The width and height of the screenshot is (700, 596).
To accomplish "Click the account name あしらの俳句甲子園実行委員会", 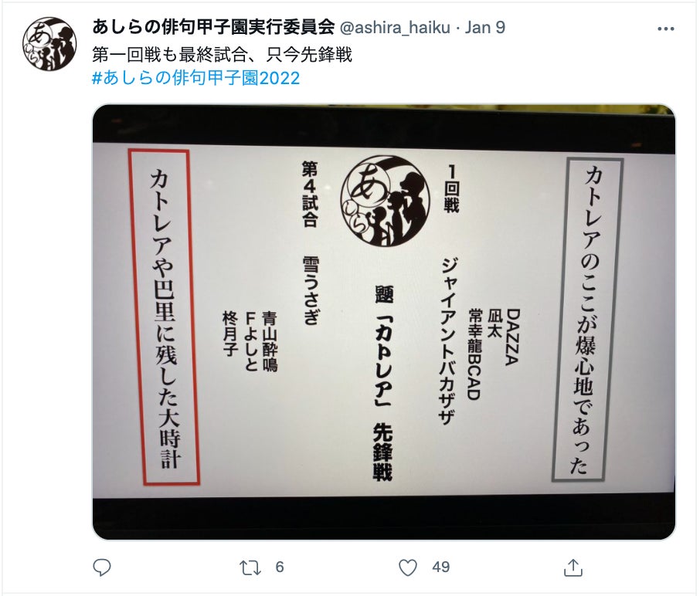I will point(213,27).
